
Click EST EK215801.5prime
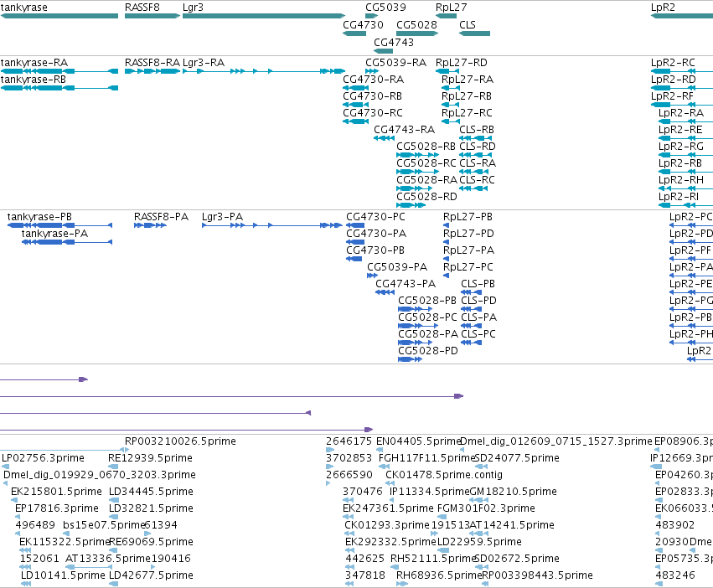(56, 492)
